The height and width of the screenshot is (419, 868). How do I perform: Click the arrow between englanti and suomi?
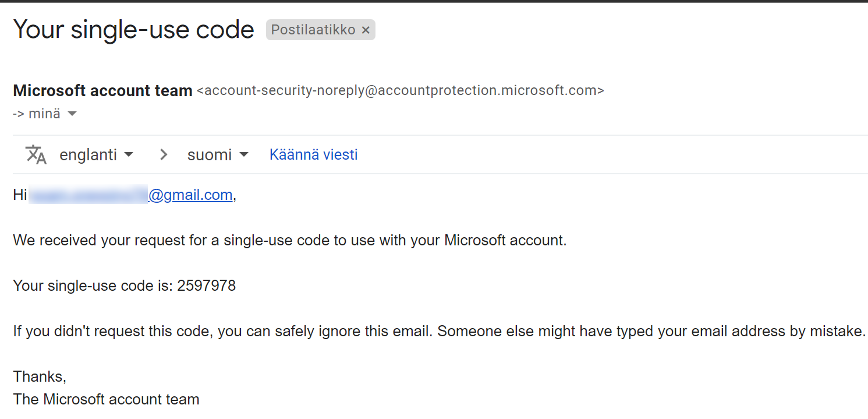coord(164,154)
